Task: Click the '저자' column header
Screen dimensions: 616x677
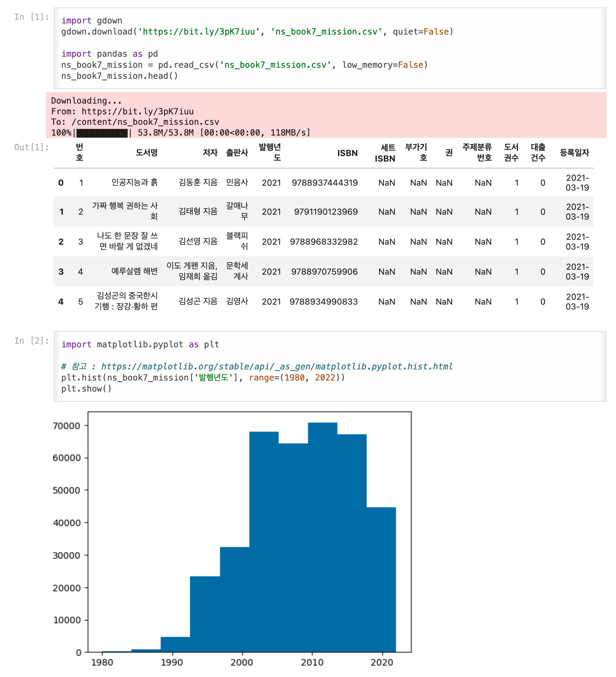Action: 210,152
